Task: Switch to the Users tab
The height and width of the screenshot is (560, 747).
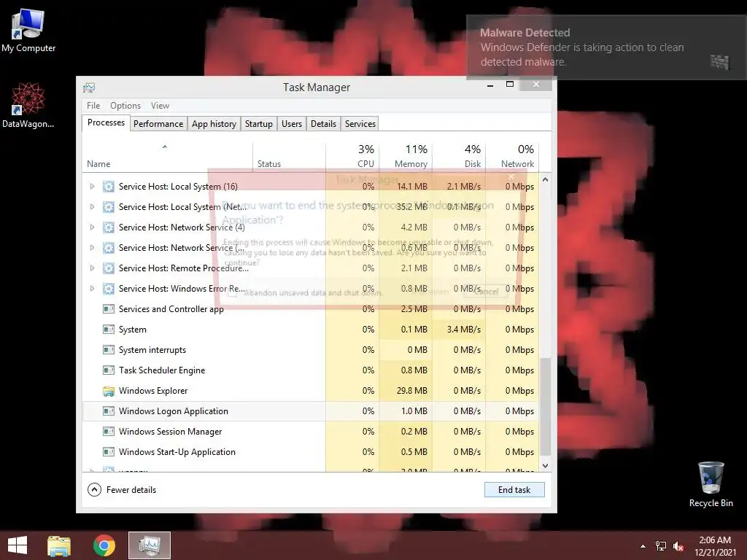Action: [292, 124]
